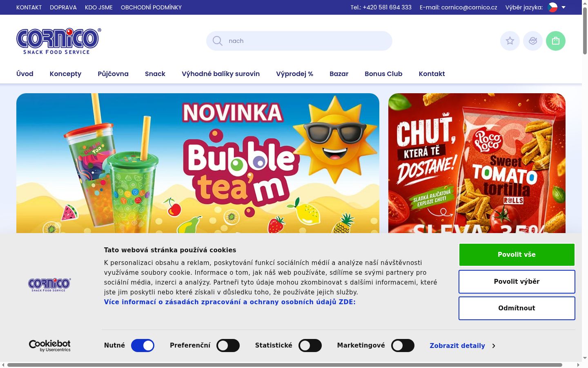Click the Cornico header logo
The width and height of the screenshot is (588, 368).
(59, 41)
